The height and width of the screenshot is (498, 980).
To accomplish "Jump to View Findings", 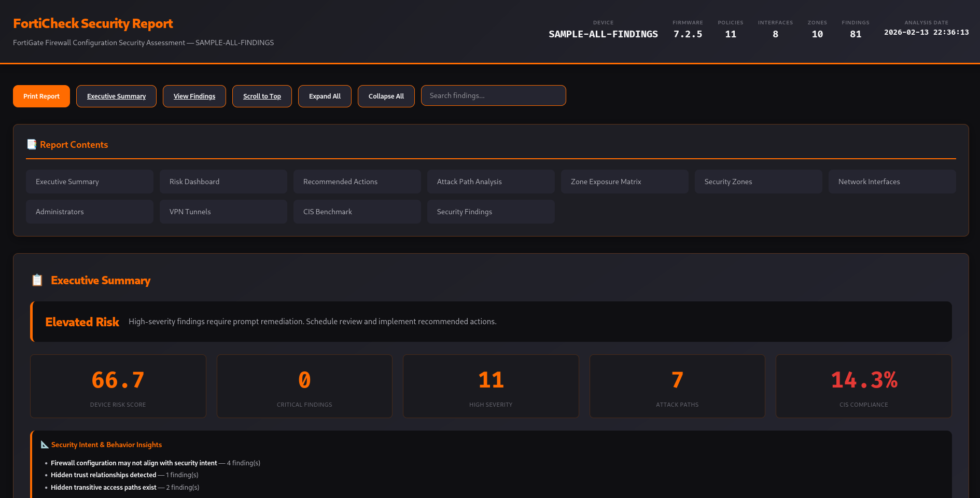I will click(x=194, y=96).
